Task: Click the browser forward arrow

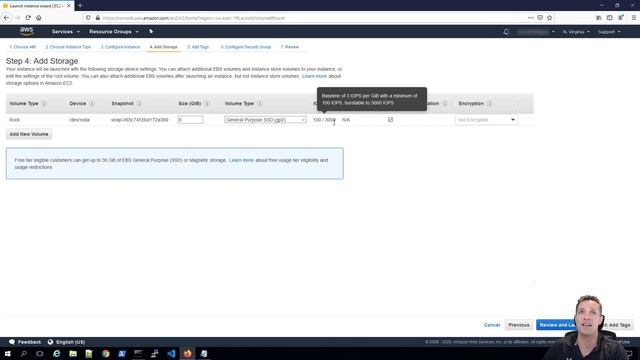Action: pos(17,18)
